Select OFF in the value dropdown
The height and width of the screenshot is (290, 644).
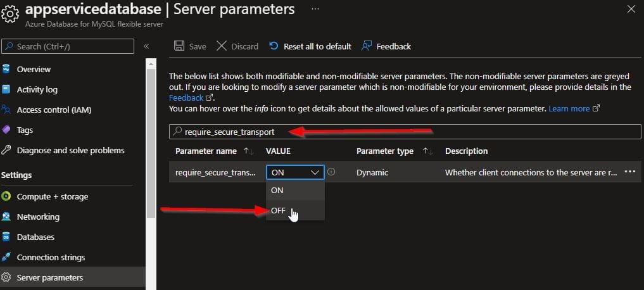[278, 211]
